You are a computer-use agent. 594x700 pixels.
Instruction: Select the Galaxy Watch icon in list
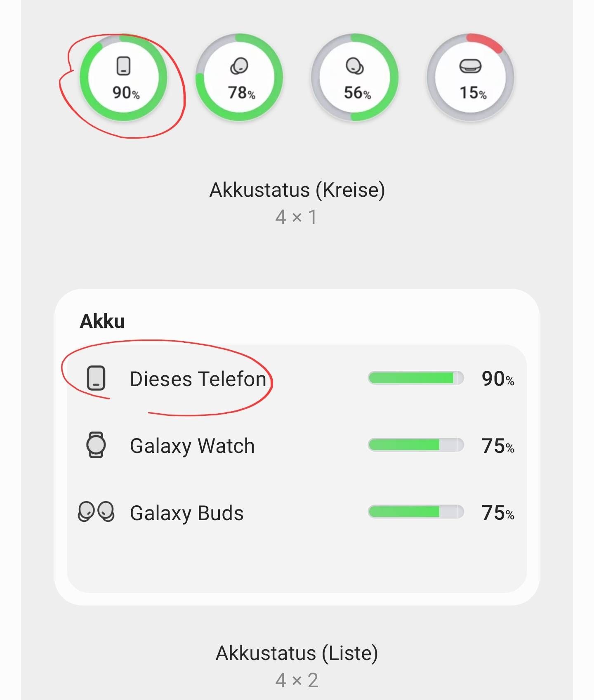click(96, 445)
